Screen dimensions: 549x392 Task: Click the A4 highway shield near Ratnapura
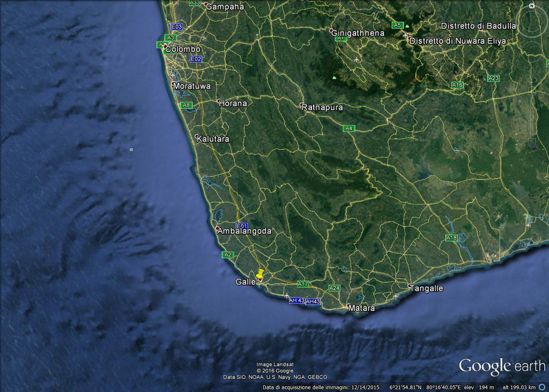[x=349, y=128]
